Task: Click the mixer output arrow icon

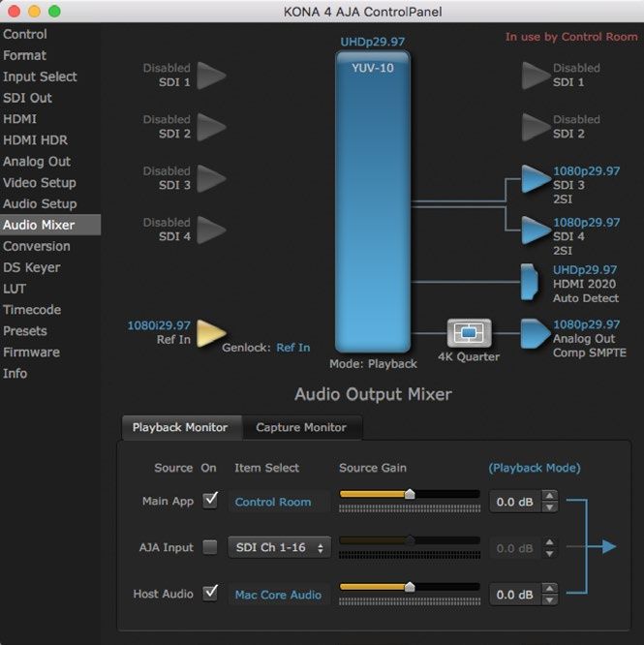Action: (609, 546)
